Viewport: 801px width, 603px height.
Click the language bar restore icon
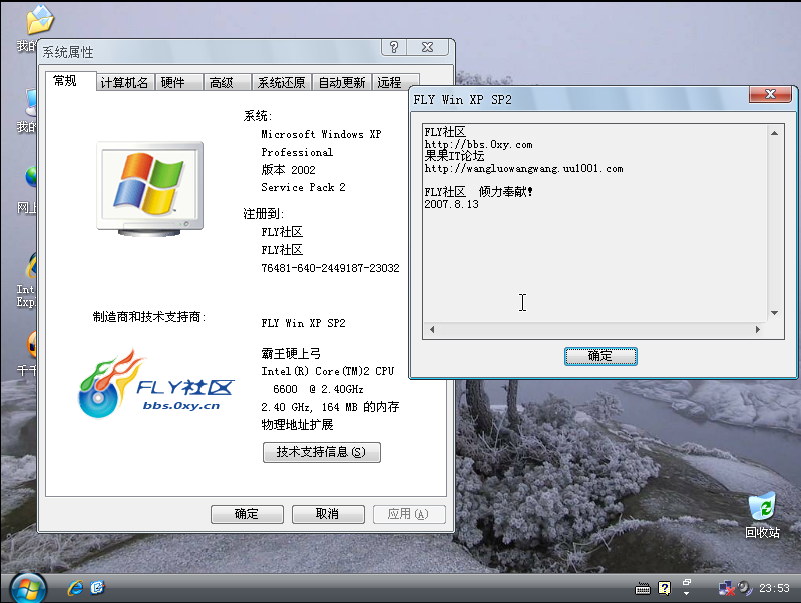[x=687, y=583]
